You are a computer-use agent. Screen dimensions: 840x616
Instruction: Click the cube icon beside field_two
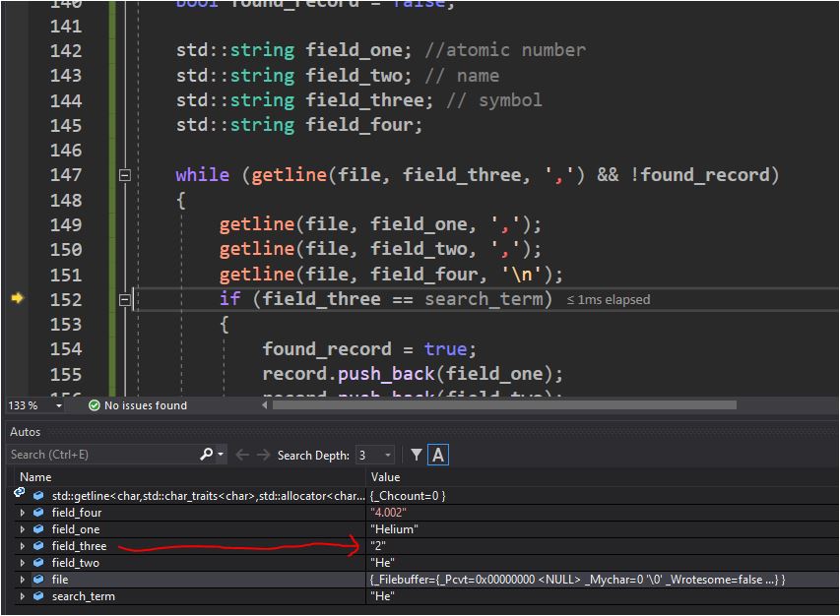coord(38,563)
